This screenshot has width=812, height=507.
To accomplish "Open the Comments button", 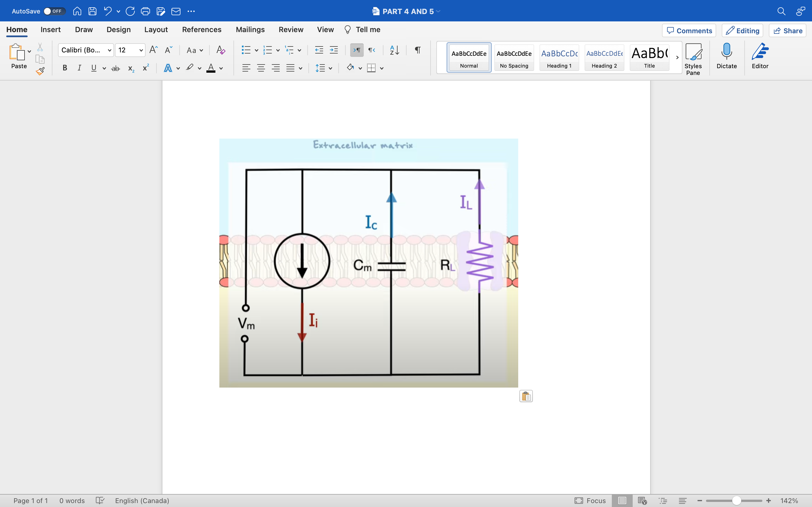I will tap(689, 31).
